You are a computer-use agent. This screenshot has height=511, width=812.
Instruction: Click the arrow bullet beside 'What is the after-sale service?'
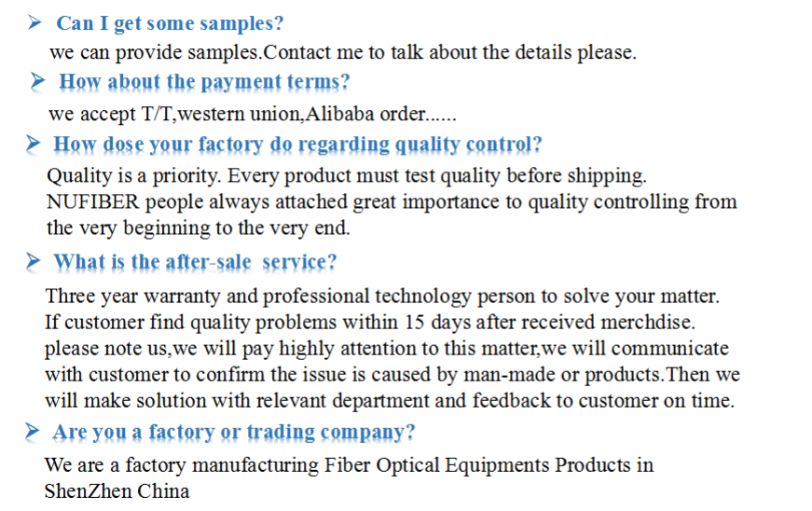(33, 261)
